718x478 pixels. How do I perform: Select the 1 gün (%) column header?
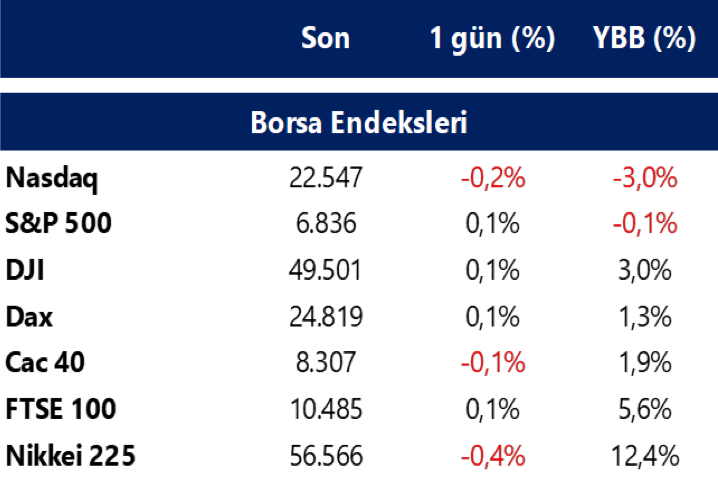point(492,39)
